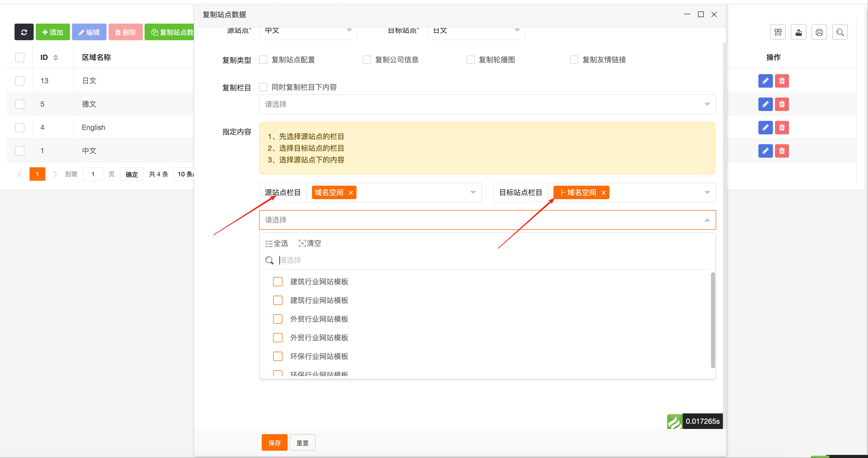The height and width of the screenshot is (458, 868).
Task: Enable 同时复制栏目下内容
Action: pos(263,87)
